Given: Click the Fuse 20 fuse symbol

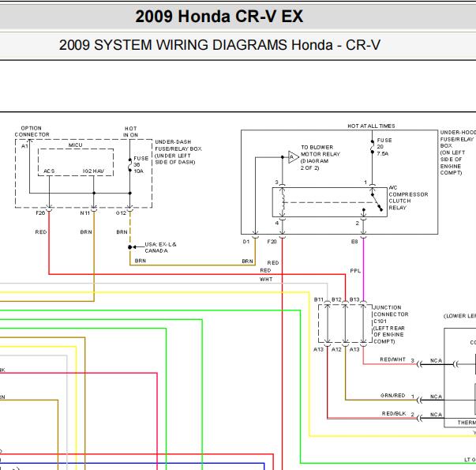Looking at the screenshot, I should coord(372,146).
